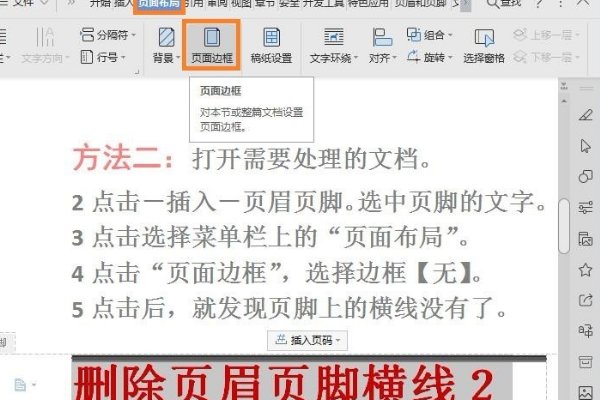Click the 方法二 red heading text
600x400 pixels.
(123, 158)
